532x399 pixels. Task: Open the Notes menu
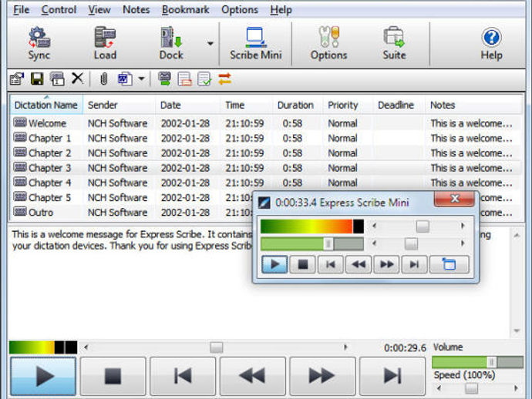tap(136, 10)
